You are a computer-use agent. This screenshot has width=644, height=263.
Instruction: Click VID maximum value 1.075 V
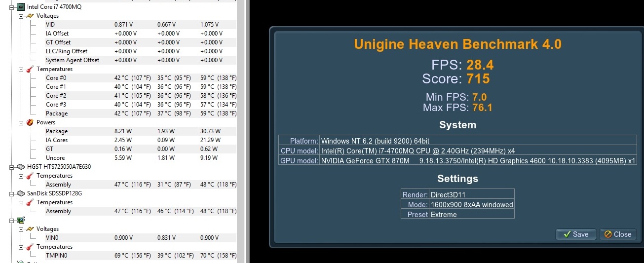210,25
